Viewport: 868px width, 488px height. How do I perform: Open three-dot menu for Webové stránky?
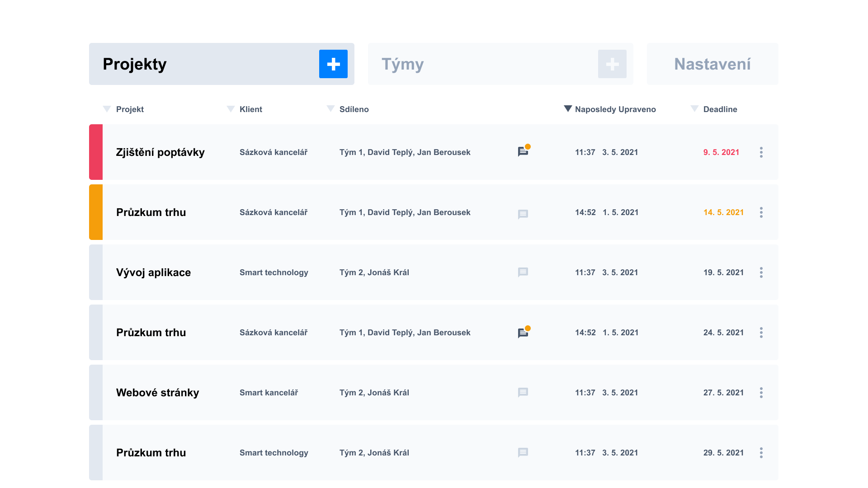pyautogui.click(x=761, y=393)
